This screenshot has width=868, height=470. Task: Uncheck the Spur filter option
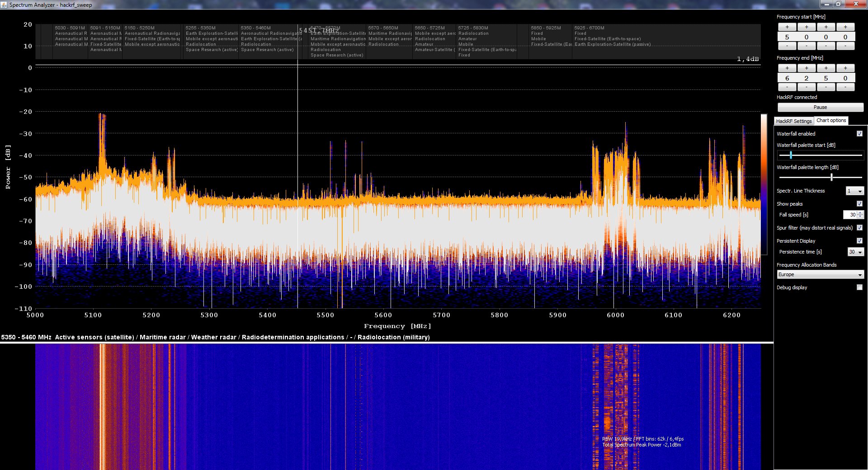[x=859, y=228]
